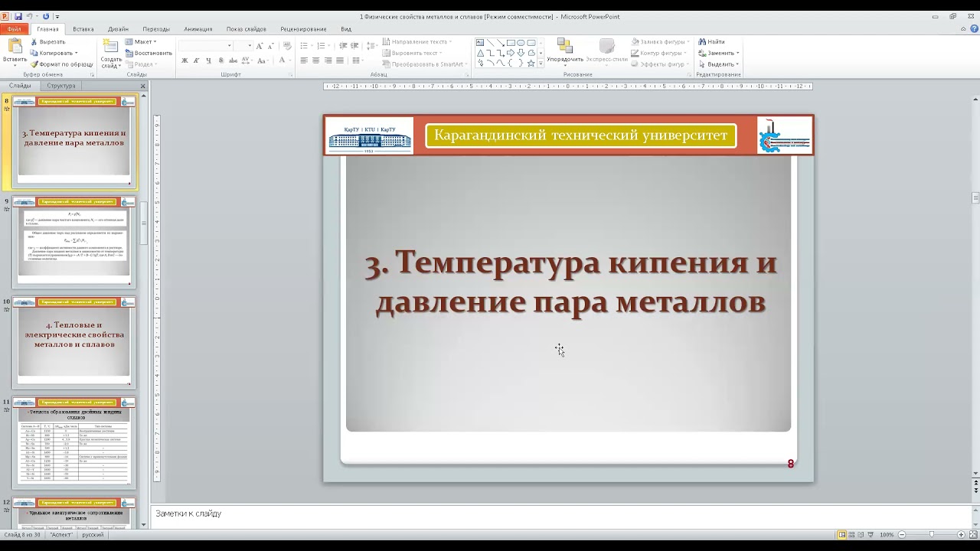Toggle Bold (Ж) formatting
The width and height of the screenshot is (980, 551).
click(185, 60)
